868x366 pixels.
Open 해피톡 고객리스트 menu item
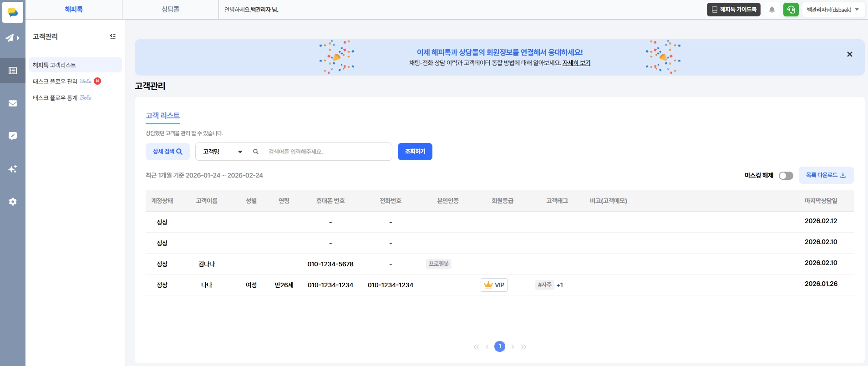point(76,65)
